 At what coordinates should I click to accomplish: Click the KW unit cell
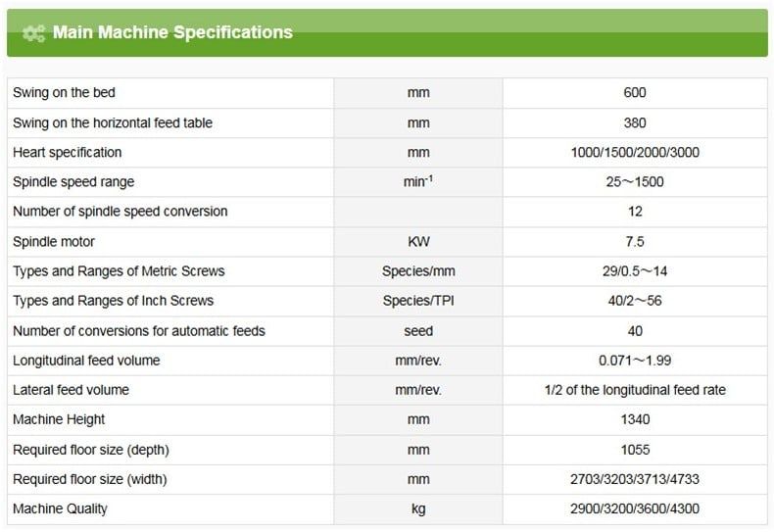point(418,242)
